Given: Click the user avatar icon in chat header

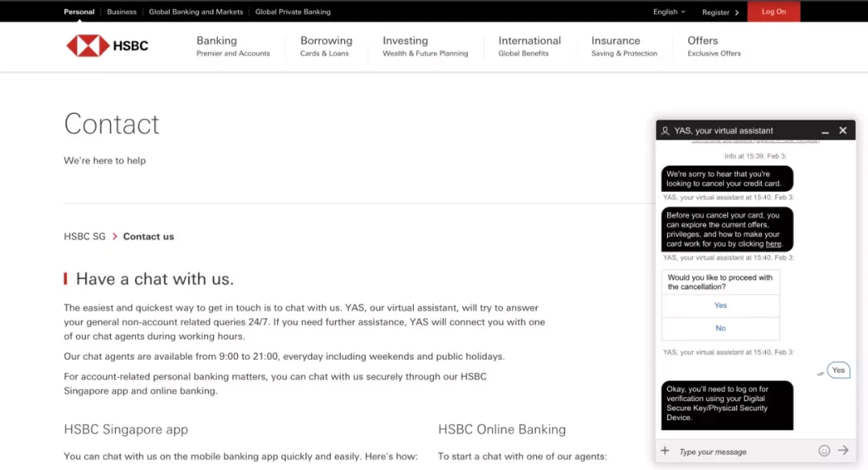Looking at the screenshot, I should (x=665, y=131).
